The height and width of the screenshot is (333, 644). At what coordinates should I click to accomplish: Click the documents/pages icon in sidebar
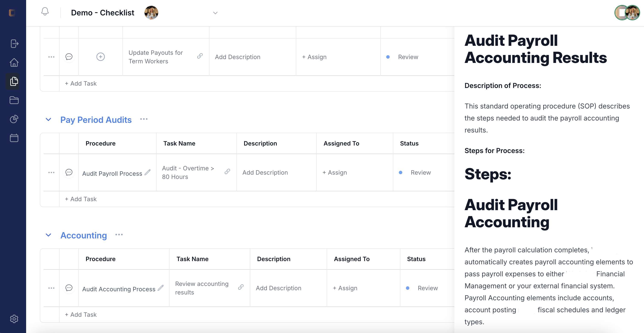point(13,81)
